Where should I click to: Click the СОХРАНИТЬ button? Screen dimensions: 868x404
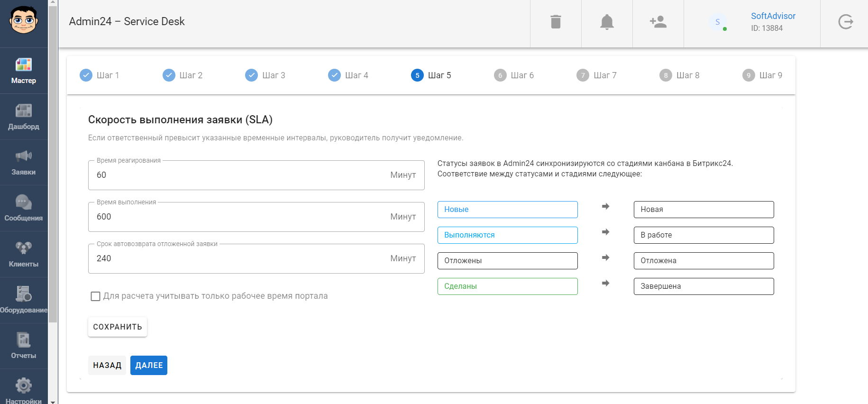(x=118, y=327)
